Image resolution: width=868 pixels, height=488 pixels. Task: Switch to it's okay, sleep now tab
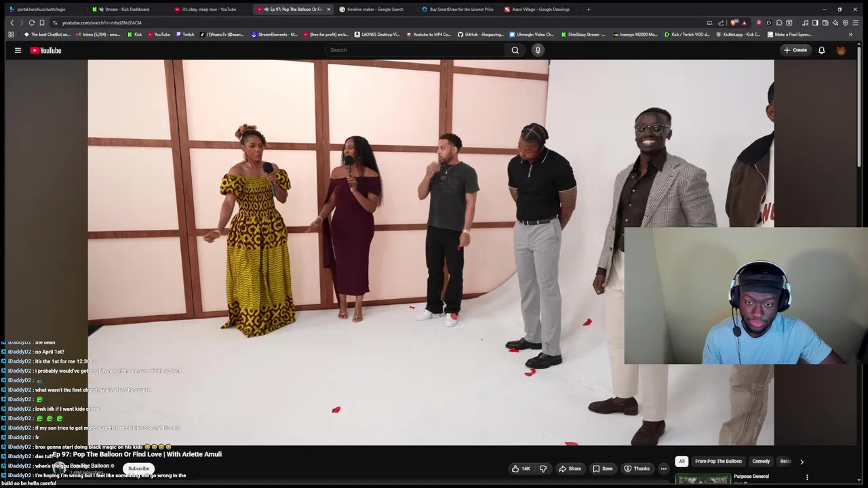coord(210,9)
